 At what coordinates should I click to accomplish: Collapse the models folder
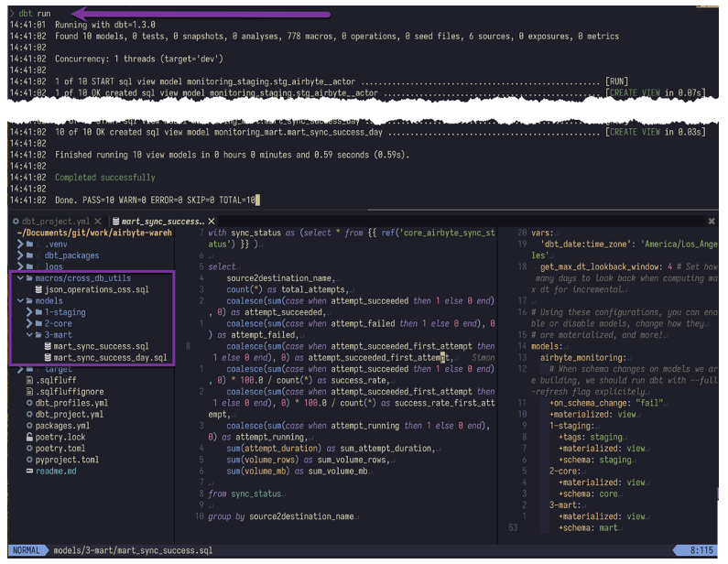tap(18, 300)
